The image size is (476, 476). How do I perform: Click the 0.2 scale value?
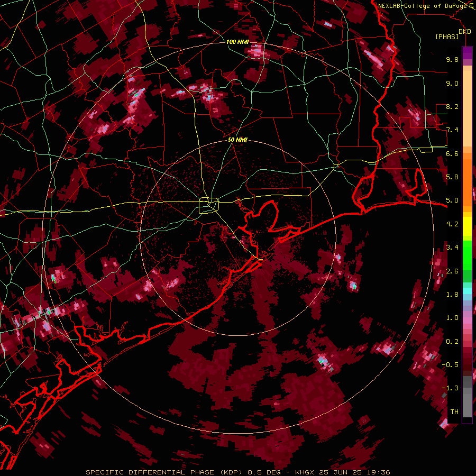coord(452,342)
